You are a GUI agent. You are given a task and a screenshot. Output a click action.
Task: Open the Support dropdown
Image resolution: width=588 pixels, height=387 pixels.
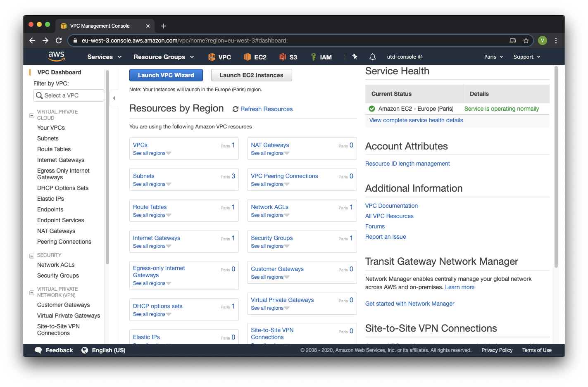tap(527, 57)
